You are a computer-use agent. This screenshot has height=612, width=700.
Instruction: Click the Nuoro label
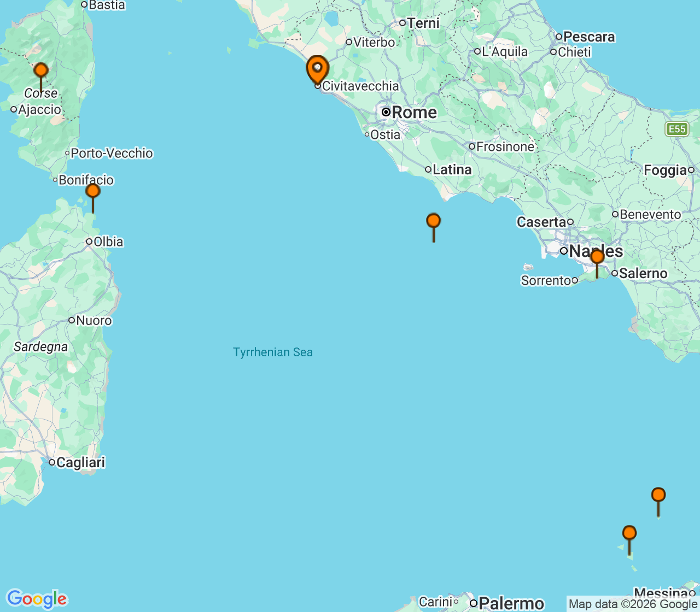click(x=94, y=320)
